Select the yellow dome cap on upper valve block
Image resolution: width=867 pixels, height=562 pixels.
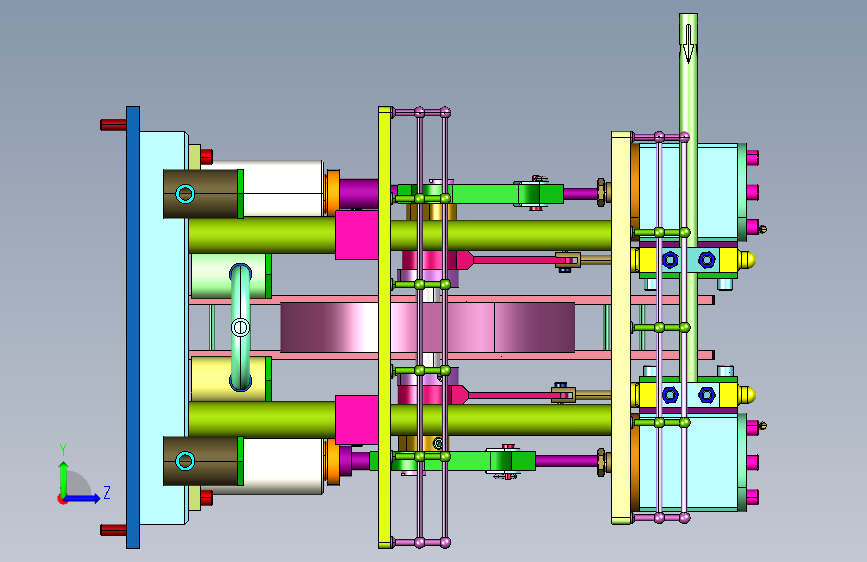point(747,259)
